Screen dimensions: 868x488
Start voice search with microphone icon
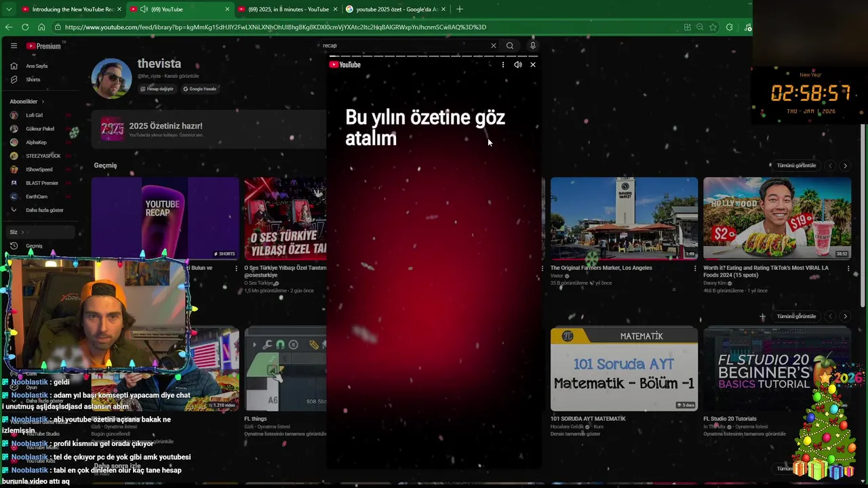click(x=533, y=45)
